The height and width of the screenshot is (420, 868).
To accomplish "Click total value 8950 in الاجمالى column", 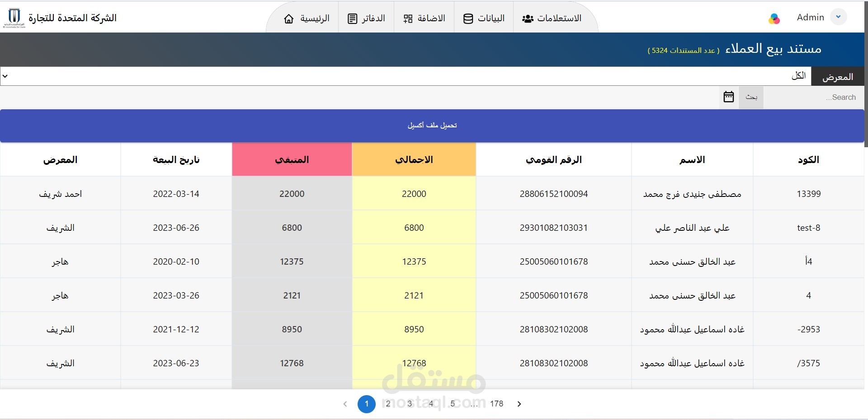I will (414, 329).
